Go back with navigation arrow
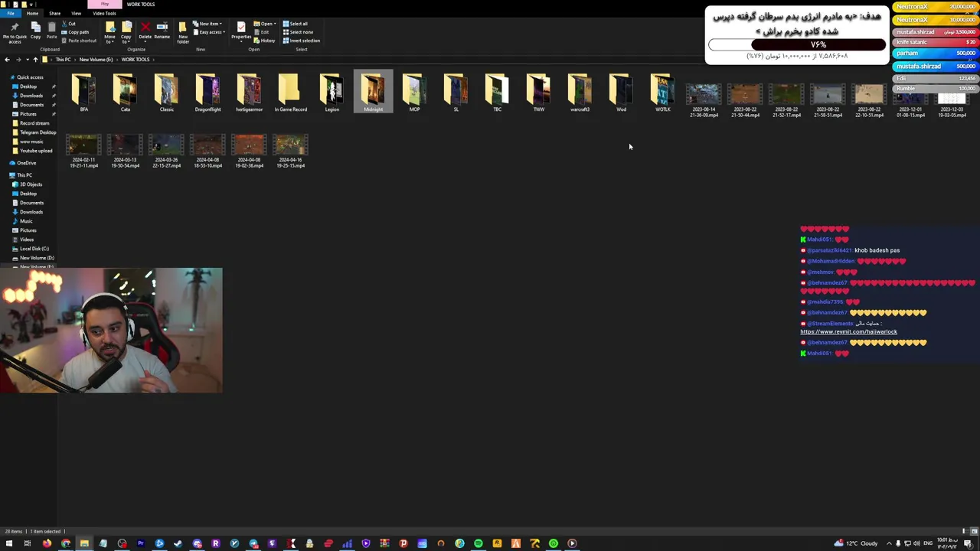The width and height of the screenshot is (980, 551). [x=7, y=60]
